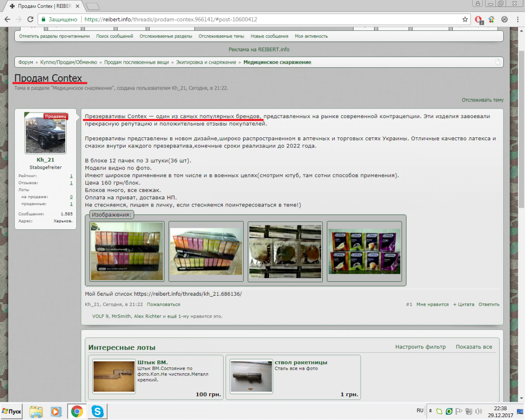Open the Action Center flag icon
This screenshot has width=525, height=420.
[459, 411]
